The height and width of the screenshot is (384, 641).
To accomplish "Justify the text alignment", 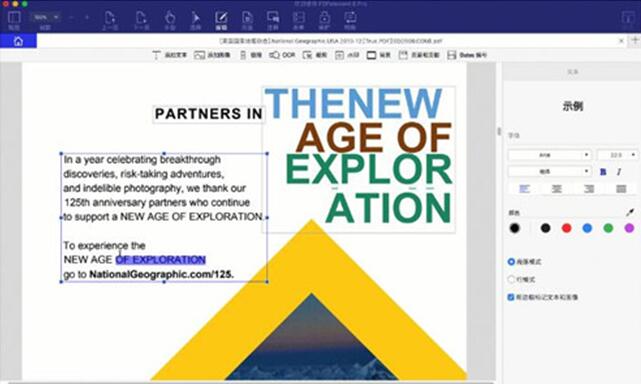I will [x=621, y=189].
